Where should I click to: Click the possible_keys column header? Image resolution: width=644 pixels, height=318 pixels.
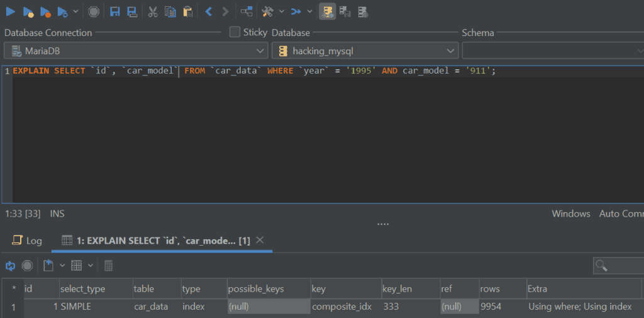point(269,289)
